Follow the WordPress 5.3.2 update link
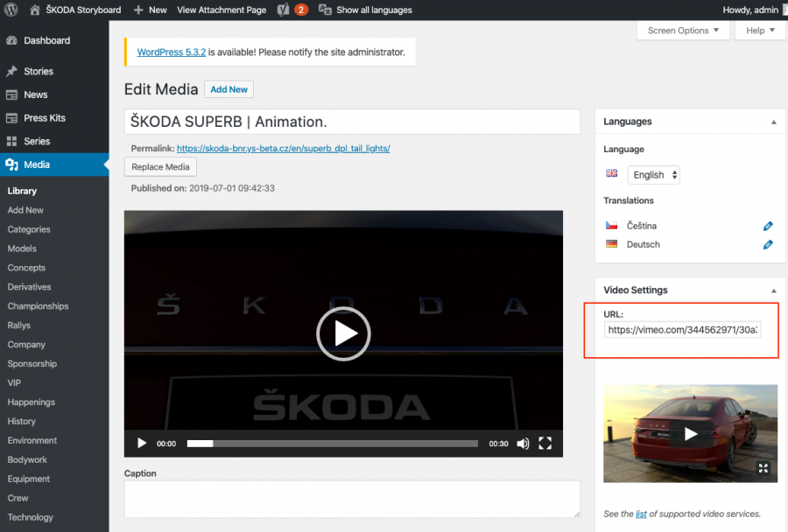The height and width of the screenshot is (532, 788). point(172,52)
